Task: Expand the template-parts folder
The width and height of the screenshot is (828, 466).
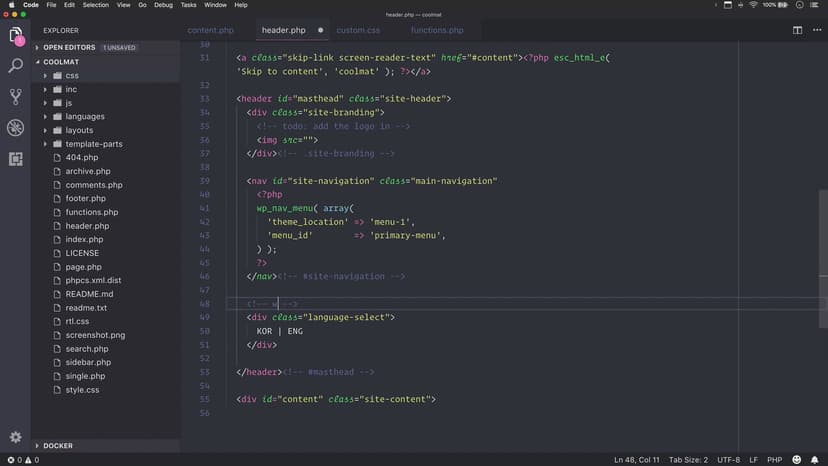Action: (93, 144)
